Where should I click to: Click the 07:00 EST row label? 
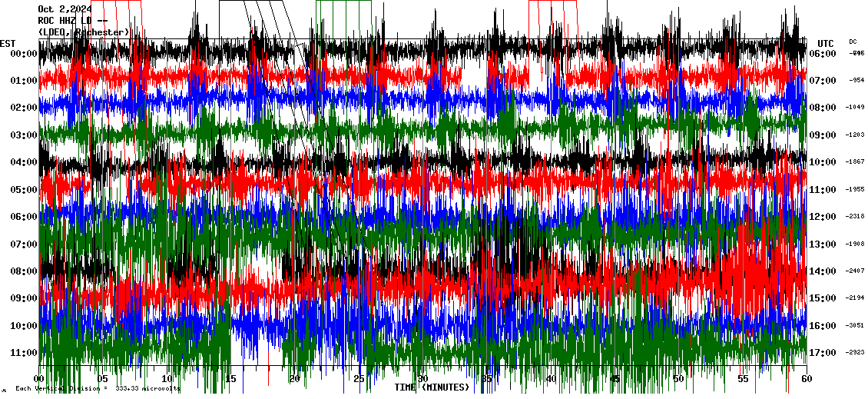coord(24,244)
